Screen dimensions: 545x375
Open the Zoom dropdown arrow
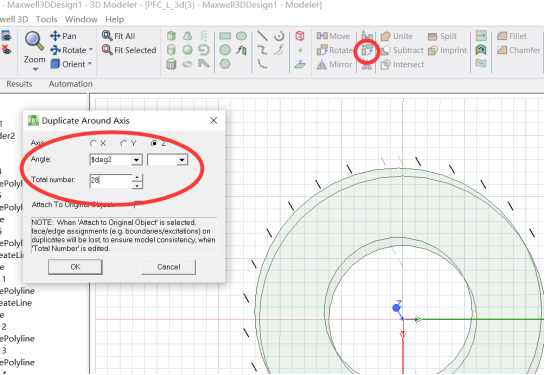pyautogui.click(x=35, y=69)
